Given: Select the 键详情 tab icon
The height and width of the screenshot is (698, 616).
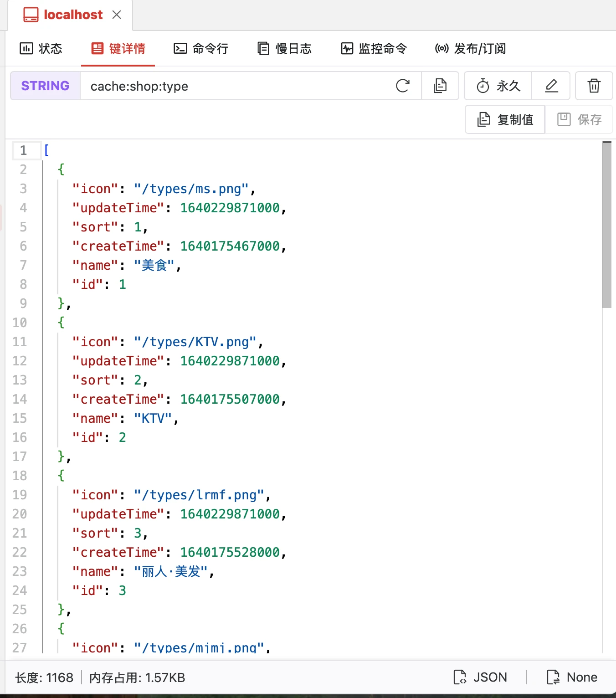Looking at the screenshot, I should click(x=97, y=48).
